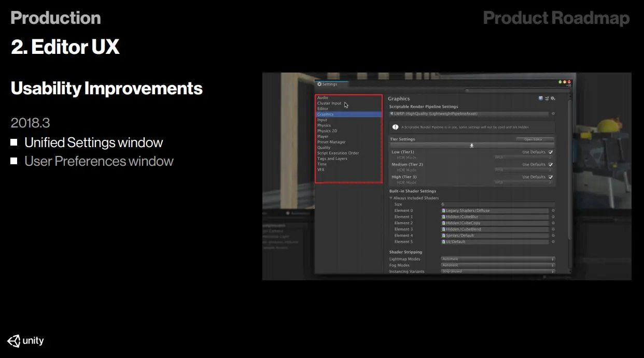Screen dimensions: 644x358
Task: Click the Settings window search field
Action: click(517, 90)
